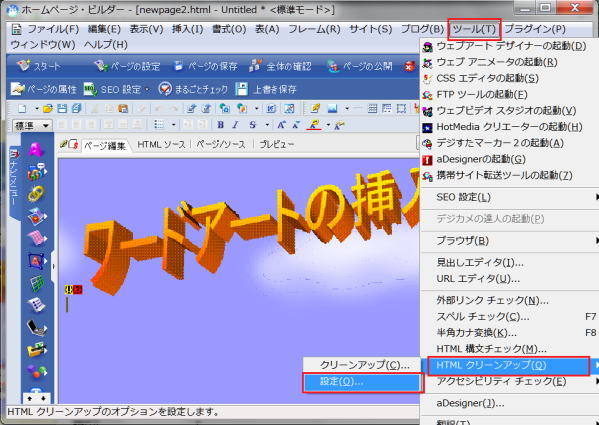Launch ウェブアート デザイナーの起動(D)
This screenshot has width=599, height=425.
pos(510,46)
